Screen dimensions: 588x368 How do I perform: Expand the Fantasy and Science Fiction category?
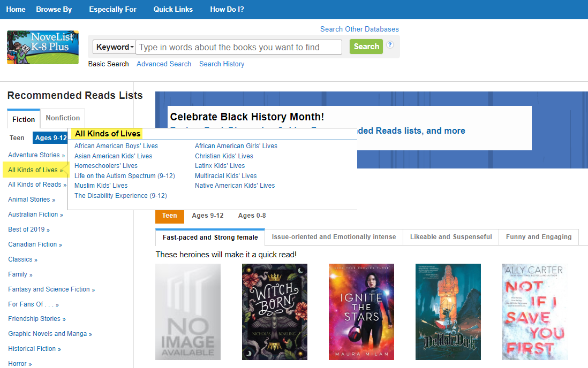point(51,289)
